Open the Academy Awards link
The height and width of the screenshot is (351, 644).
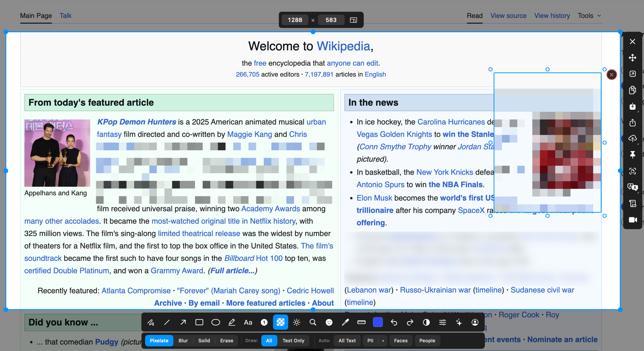(270, 209)
